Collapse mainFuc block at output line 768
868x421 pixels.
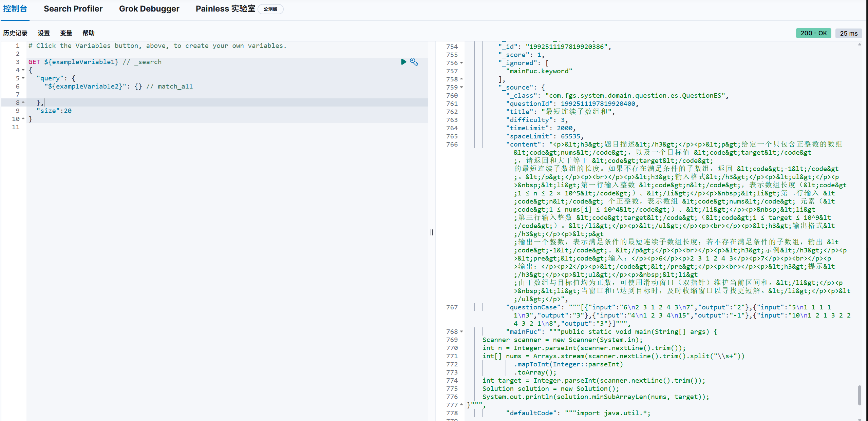(461, 331)
